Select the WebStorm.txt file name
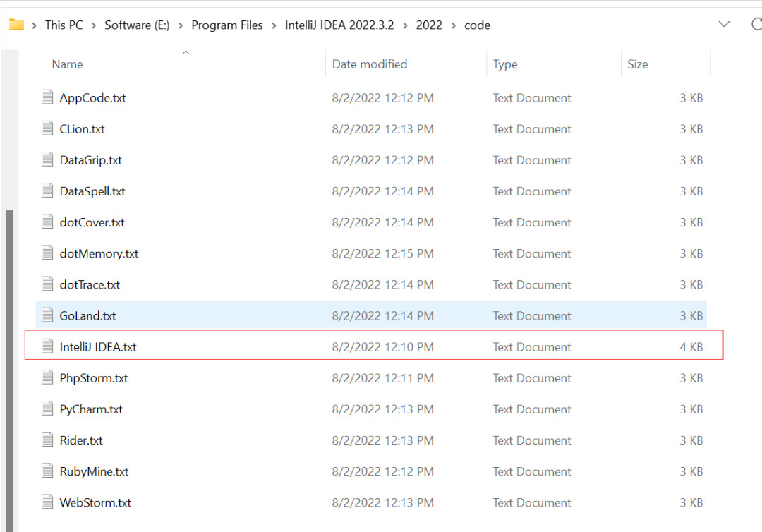Viewport: 762px width, 532px height. (x=96, y=502)
